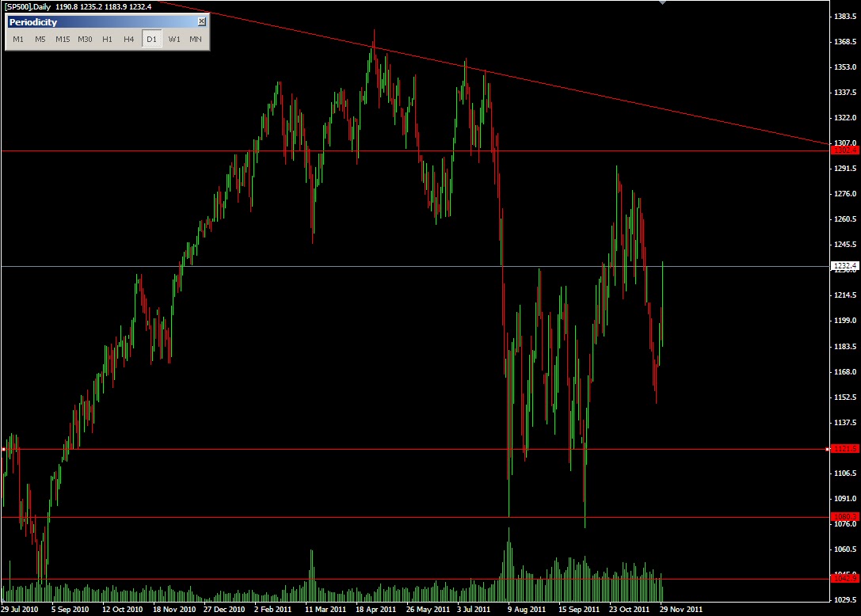
Task: Click 1368.5 on the price scale
Action: [x=846, y=42]
